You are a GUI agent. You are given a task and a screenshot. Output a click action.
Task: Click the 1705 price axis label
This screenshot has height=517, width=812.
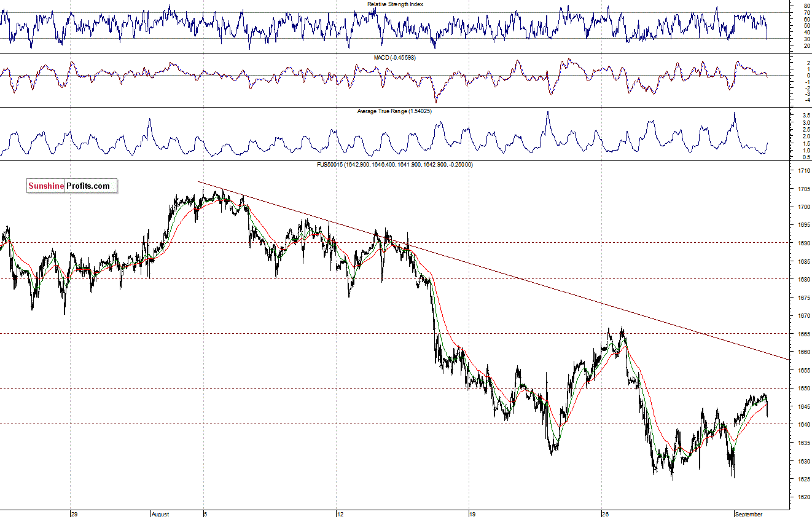803,189
